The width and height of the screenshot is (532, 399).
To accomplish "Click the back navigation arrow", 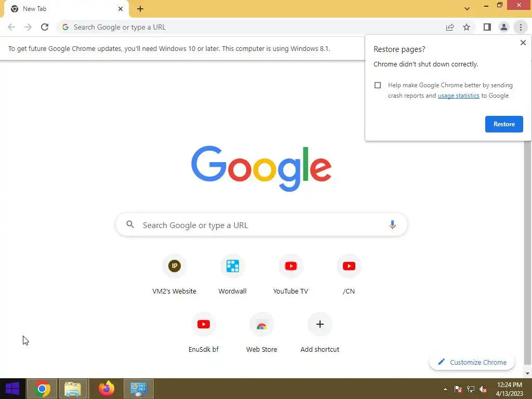I will pyautogui.click(x=11, y=27).
